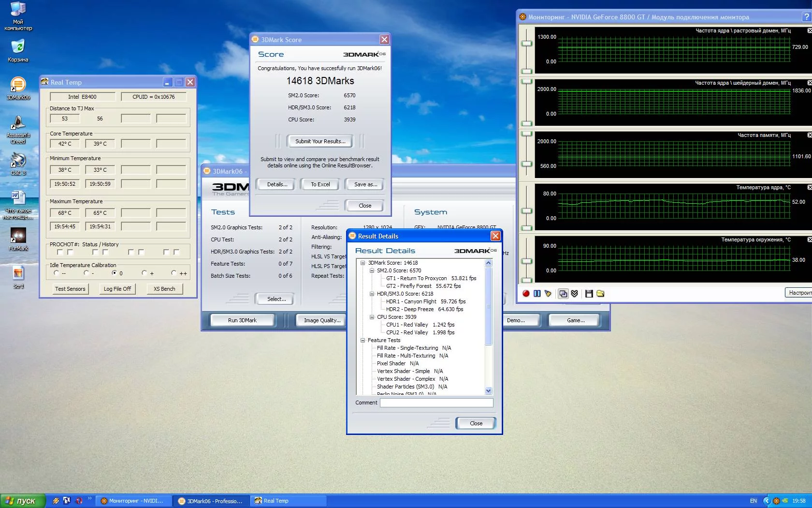Click the Details... button in Score window
The height and width of the screenshot is (508, 812).
coord(277,184)
